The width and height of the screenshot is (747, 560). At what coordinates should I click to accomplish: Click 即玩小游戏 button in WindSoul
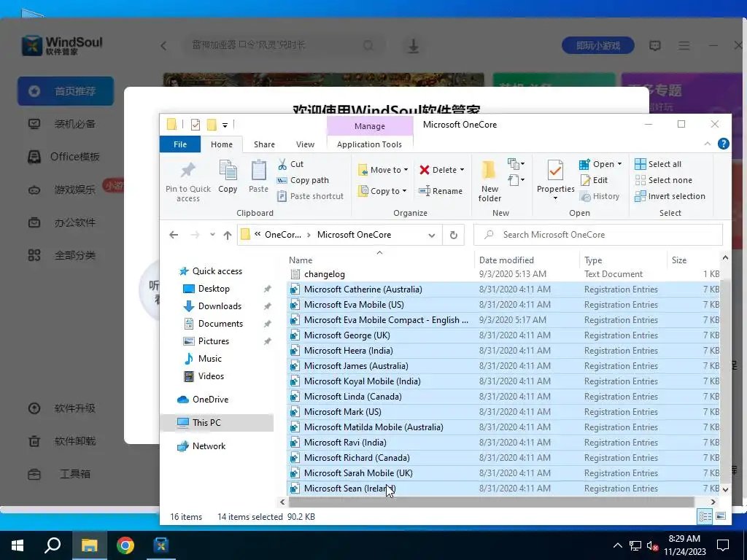[x=598, y=46]
